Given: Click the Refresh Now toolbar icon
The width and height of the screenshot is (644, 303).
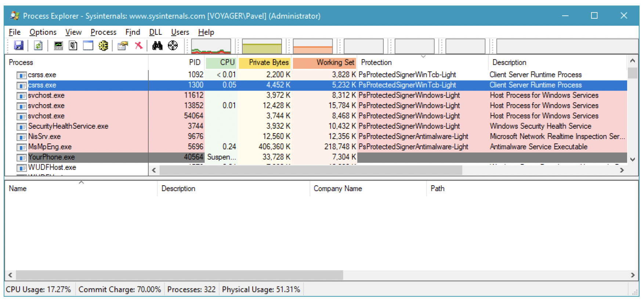Looking at the screenshot, I should click(38, 46).
